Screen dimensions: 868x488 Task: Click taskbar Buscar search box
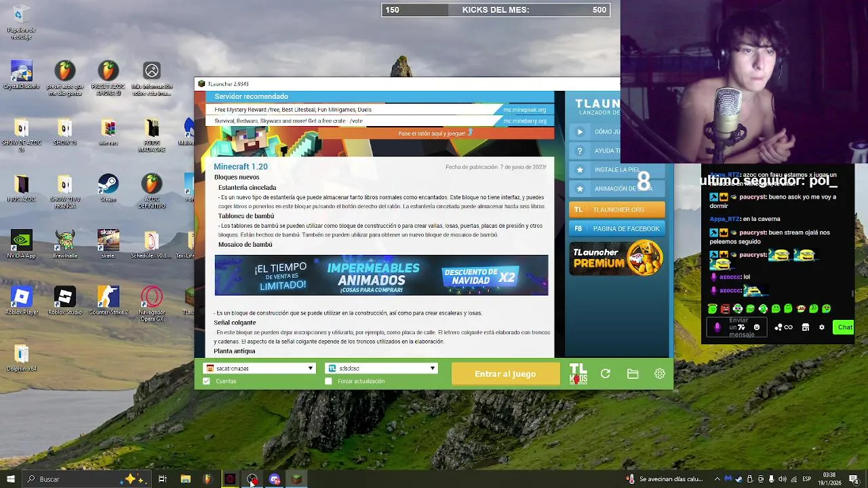[87, 479]
